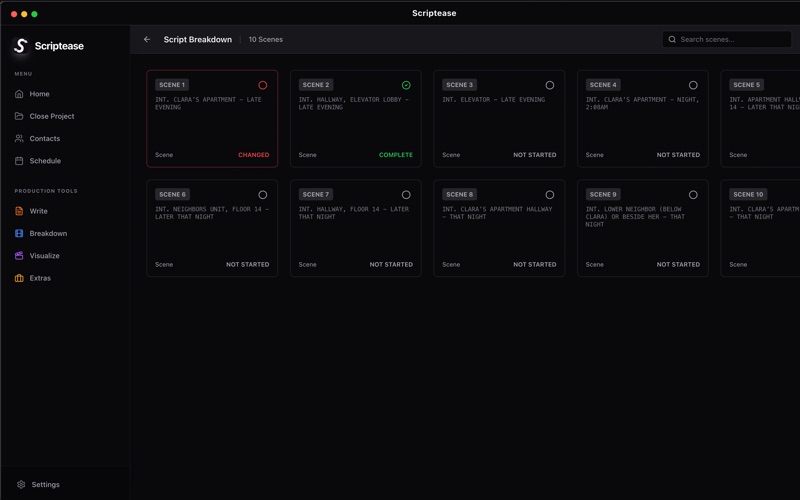Image resolution: width=800 pixels, height=500 pixels.
Task: Open Contacts in the sidebar
Action: click(x=44, y=138)
